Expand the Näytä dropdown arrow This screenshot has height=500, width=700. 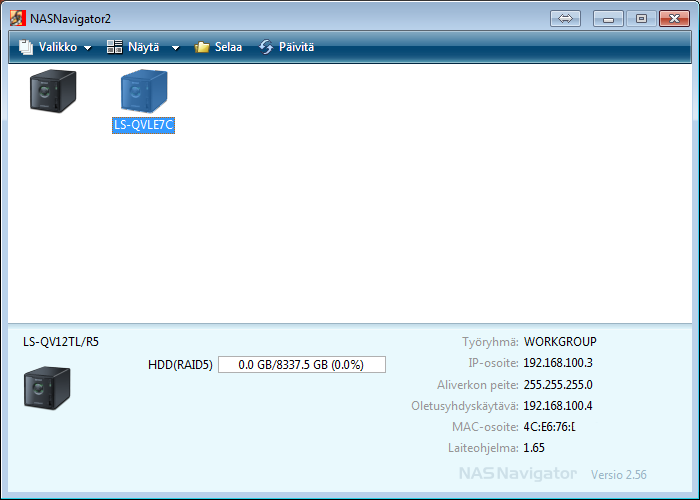point(176,48)
